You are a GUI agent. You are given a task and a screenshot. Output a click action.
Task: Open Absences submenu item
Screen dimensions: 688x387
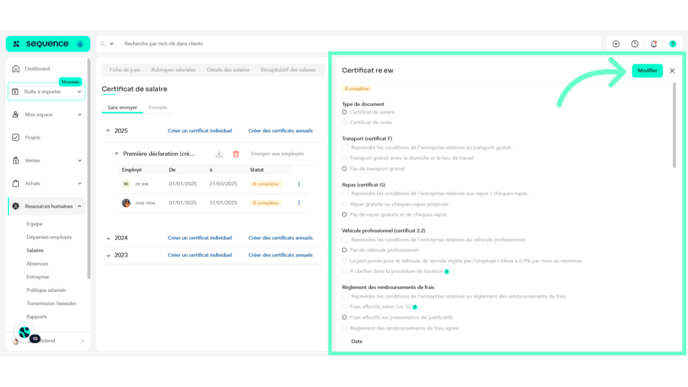pyautogui.click(x=37, y=264)
